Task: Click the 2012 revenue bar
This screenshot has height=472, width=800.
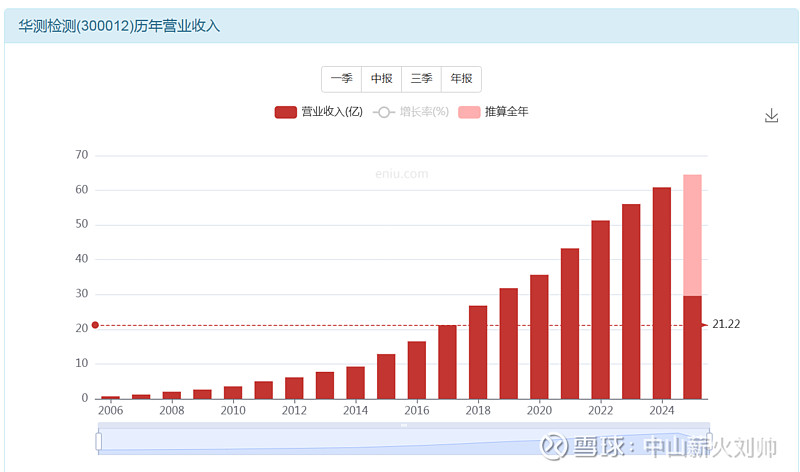Action: tap(294, 388)
